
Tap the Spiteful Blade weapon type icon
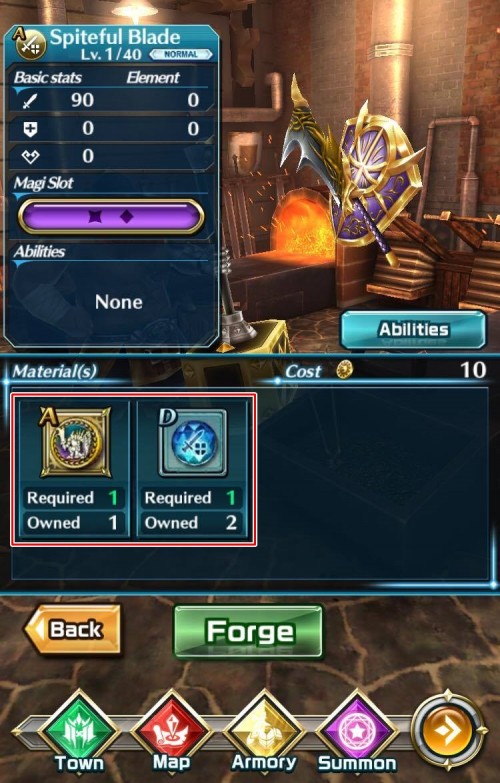(30, 44)
